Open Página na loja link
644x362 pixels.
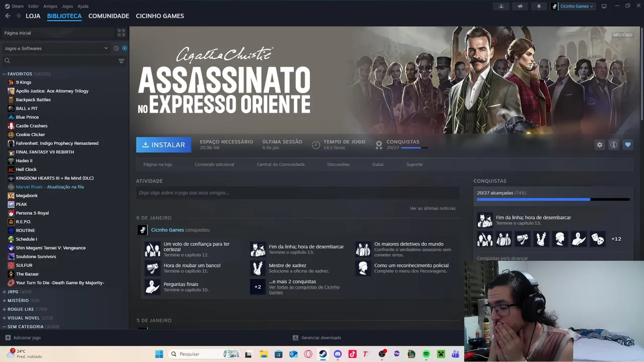tap(157, 164)
